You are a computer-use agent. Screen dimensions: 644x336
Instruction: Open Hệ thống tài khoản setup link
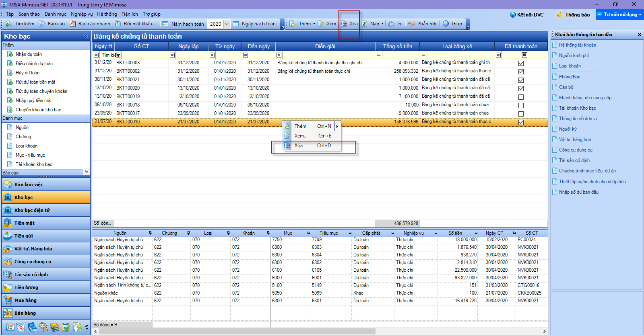pos(577,45)
